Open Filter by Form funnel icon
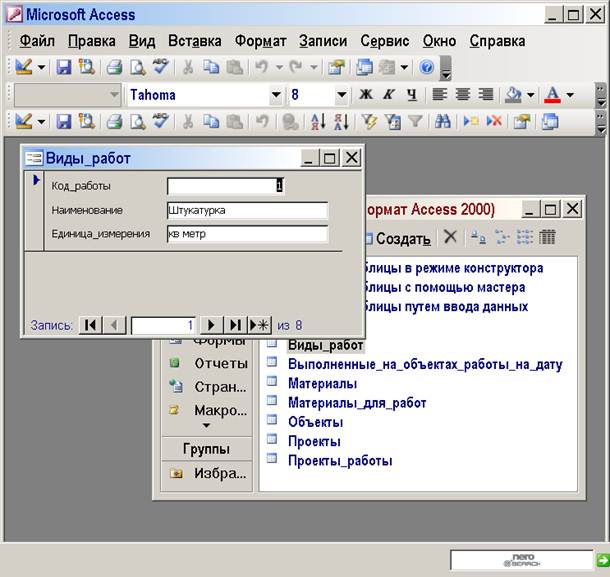 (x=392, y=121)
